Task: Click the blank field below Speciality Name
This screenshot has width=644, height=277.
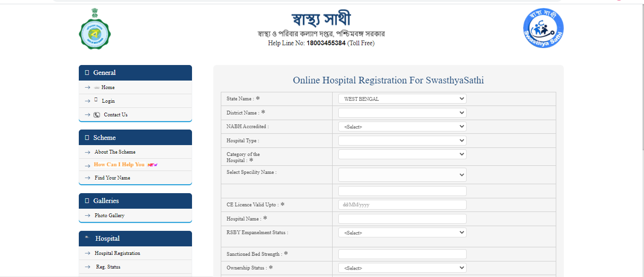Action: 402,191
